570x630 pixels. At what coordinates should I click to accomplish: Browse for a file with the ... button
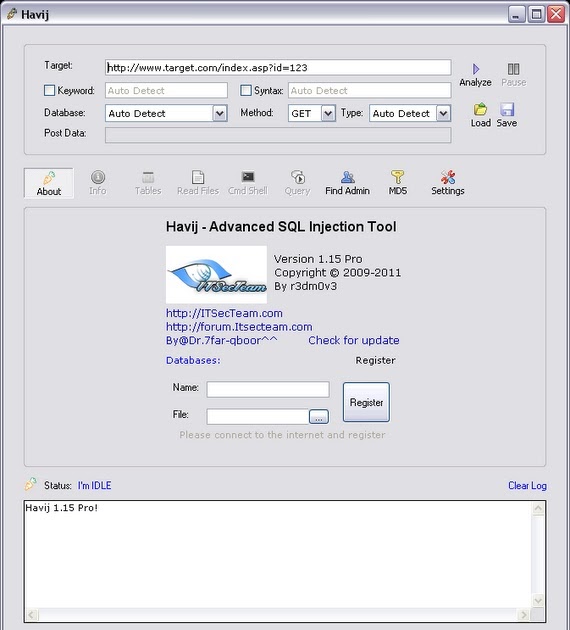pyautogui.click(x=319, y=417)
